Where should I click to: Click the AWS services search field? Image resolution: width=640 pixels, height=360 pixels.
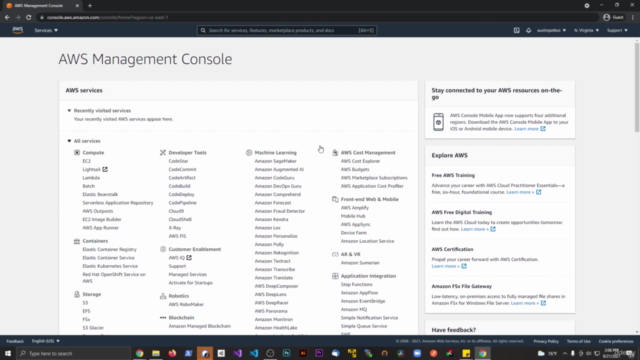tap(287, 30)
